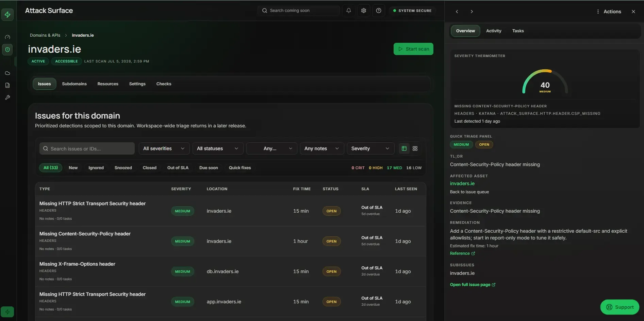
Task: Click the Start scan button
Action: 413,49
